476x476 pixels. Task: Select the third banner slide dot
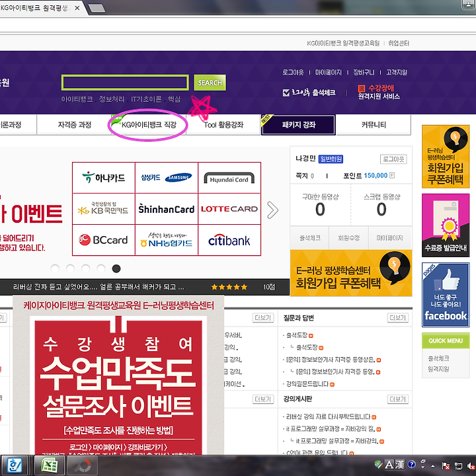coord(85,268)
